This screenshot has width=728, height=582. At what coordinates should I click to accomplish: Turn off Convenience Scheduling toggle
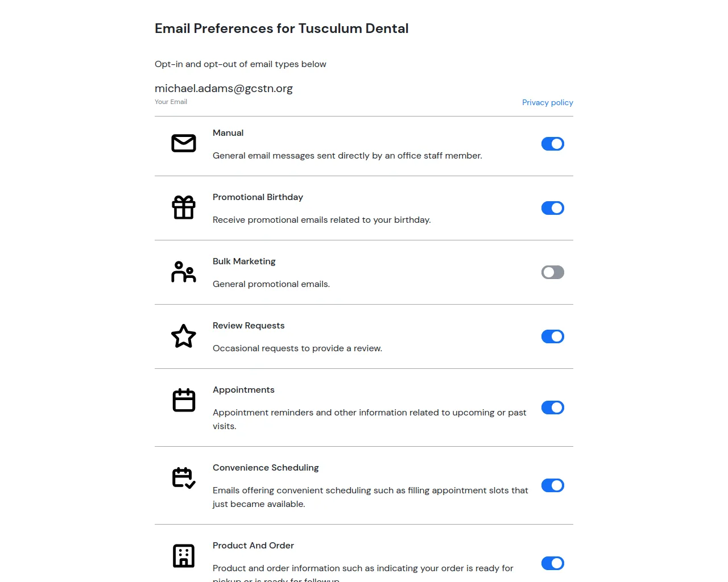(552, 485)
